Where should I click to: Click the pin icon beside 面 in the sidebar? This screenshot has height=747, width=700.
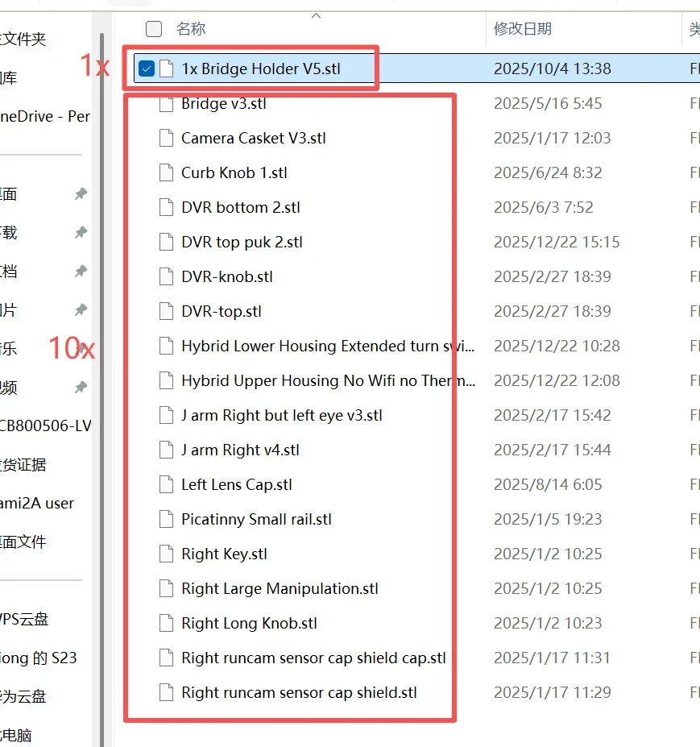(x=81, y=194)
